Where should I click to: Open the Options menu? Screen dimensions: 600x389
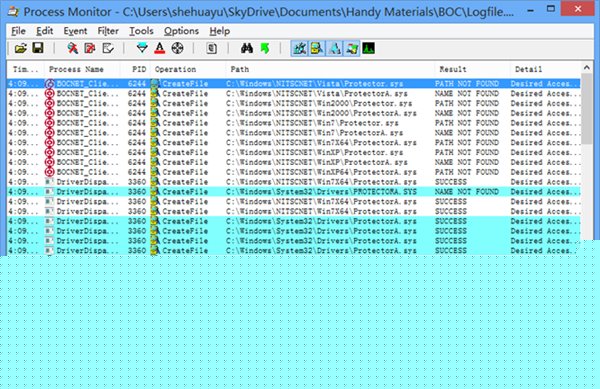(181, 31)
